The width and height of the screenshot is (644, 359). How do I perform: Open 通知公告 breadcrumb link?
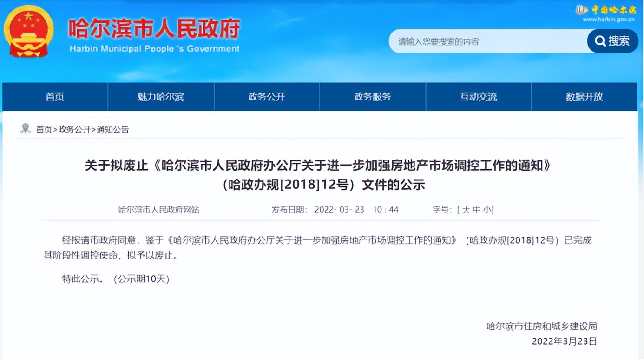(x=113, y=130)
